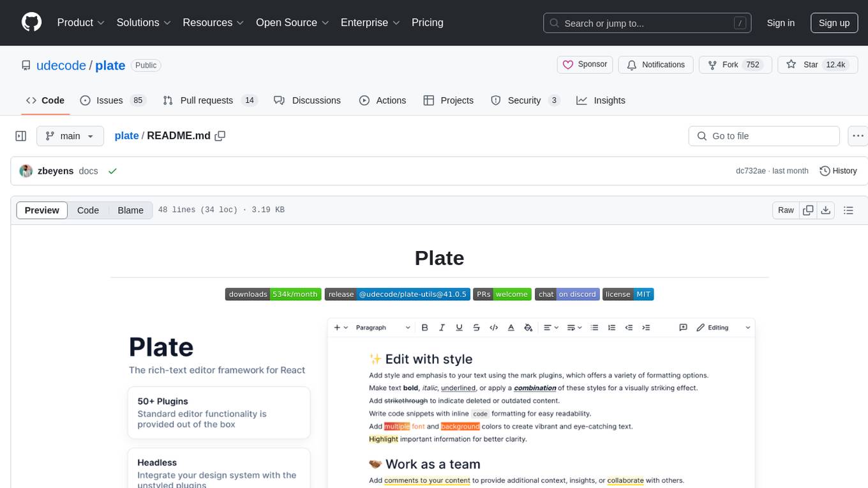Open the README outline
Image resolution: width=868 pixels, height=488 pixels.
[848, 210]
